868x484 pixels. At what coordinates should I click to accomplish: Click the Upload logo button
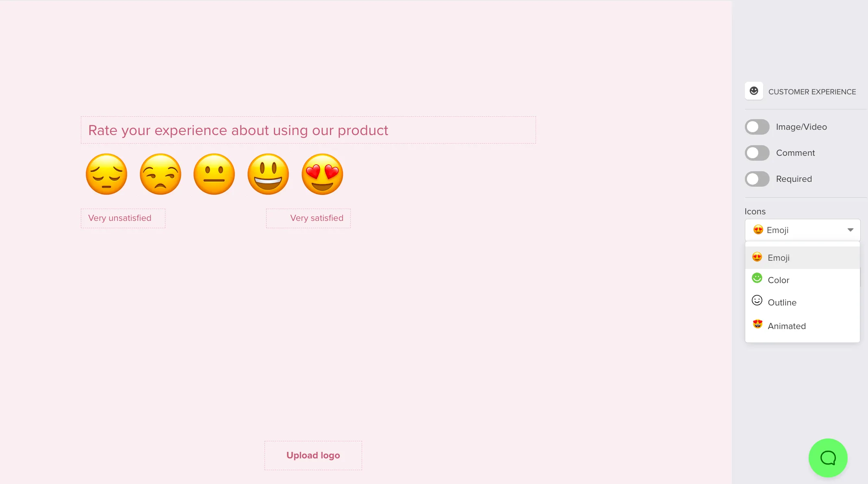click(312, 455)
